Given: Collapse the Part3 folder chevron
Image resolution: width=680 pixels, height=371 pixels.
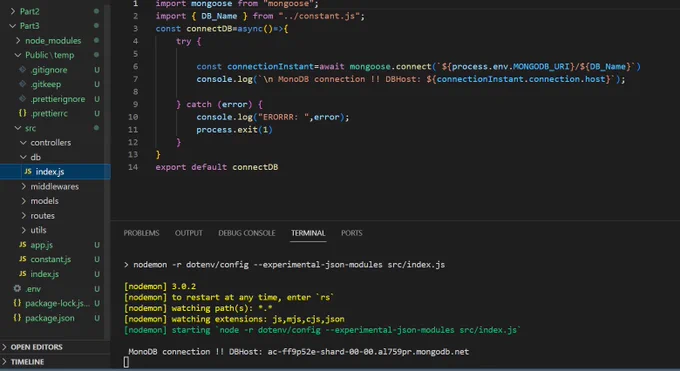Looking at the screenshot, I should click(x=13, y=26).
